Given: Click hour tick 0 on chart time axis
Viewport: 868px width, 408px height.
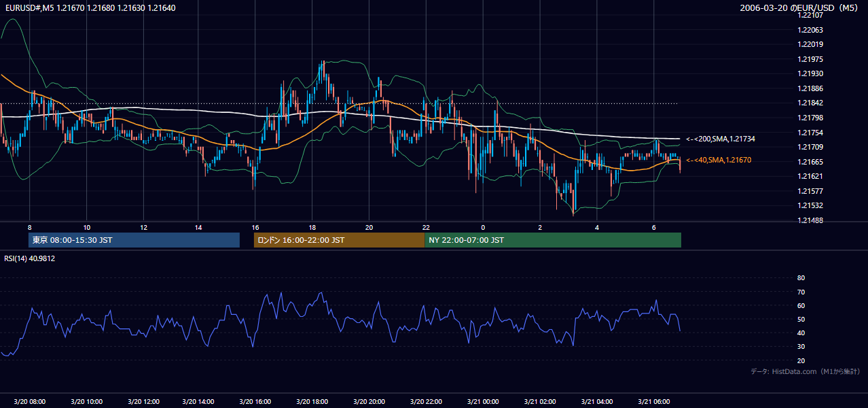Looking at the screenshot, I should (x=483, y=226).
